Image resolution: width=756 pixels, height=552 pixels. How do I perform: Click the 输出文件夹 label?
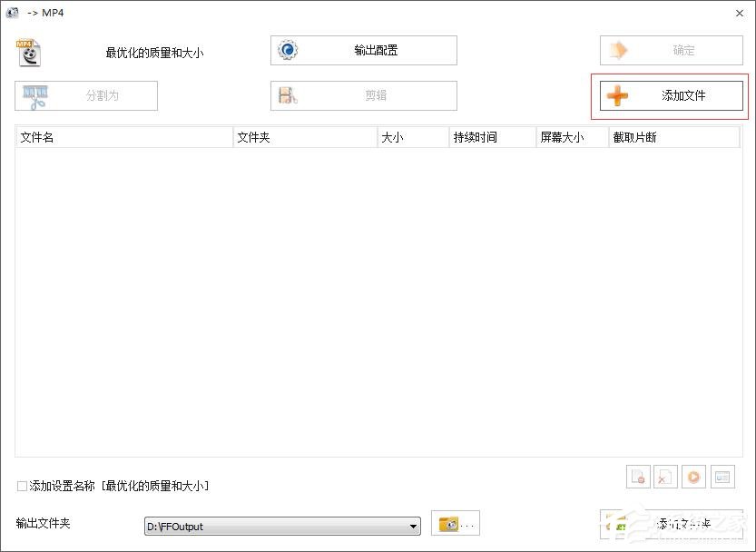(43, 523)
